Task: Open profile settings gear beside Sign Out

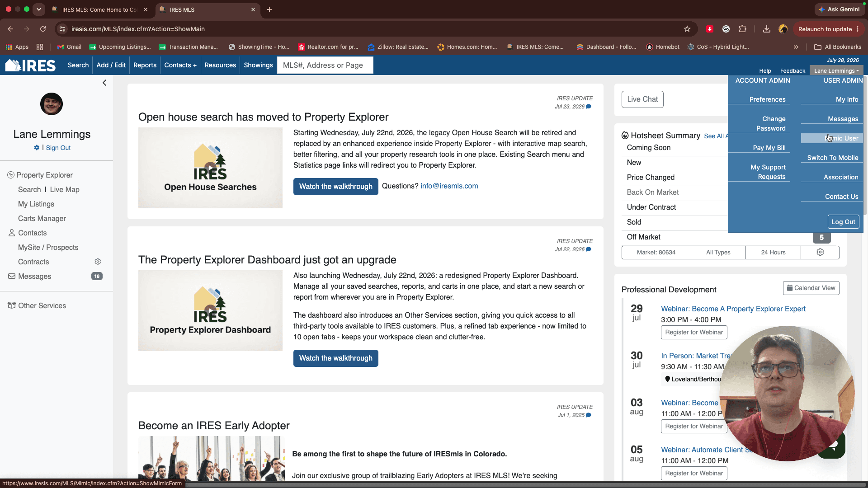Action: pyautogui.click(x=37, y=148)
